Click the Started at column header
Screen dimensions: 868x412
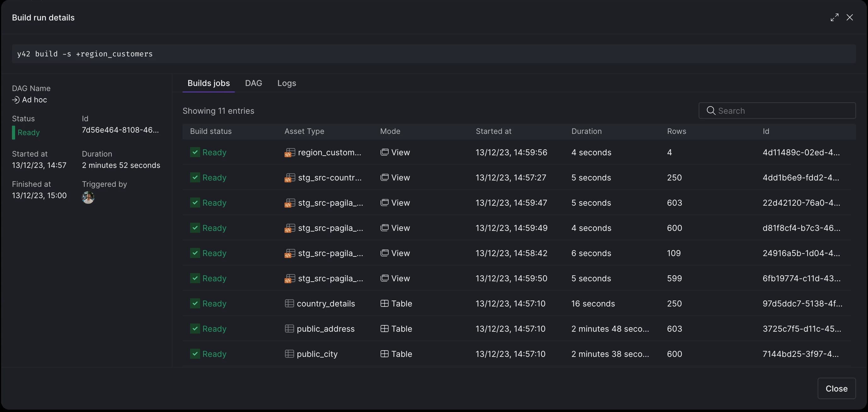[493, 131]
